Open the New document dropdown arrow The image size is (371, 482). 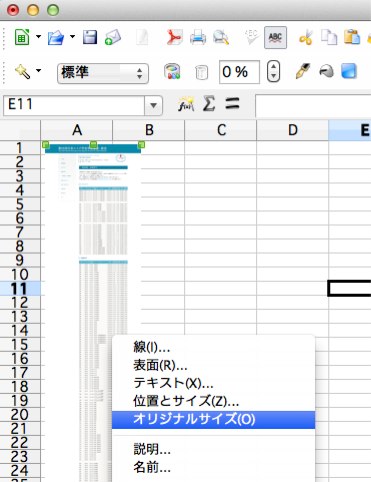[39, 36]
